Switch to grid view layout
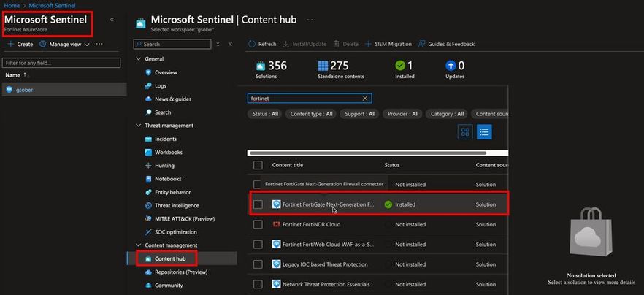 click(x=465, y=132)
